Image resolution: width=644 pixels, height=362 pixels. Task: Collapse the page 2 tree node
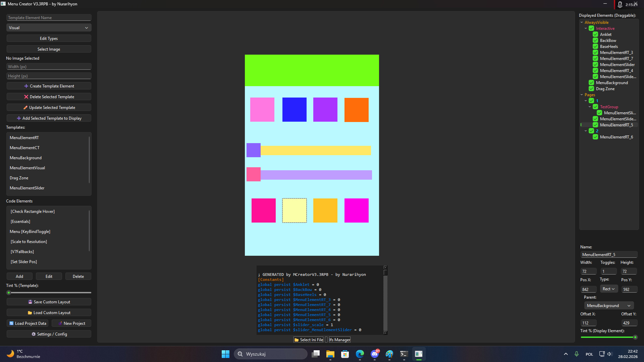pos(586,131)
